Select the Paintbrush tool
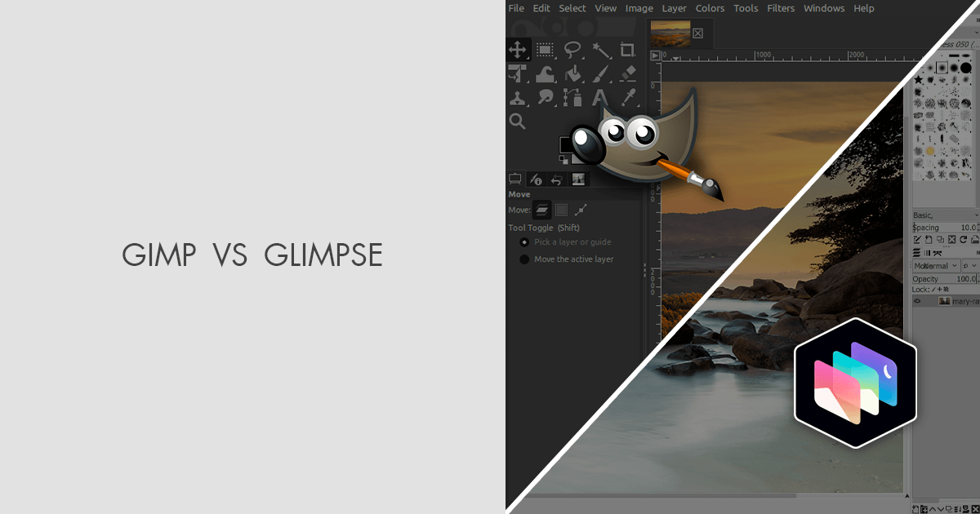This screenshot has width=980, height=514. click(601, 74)
